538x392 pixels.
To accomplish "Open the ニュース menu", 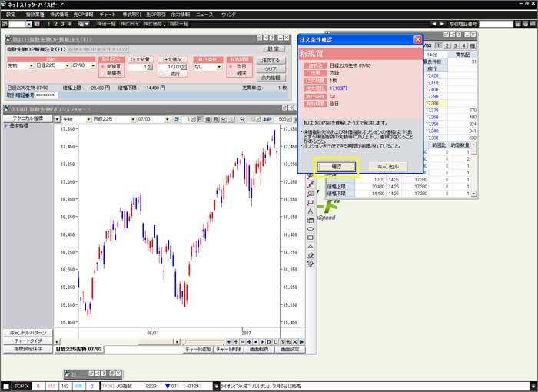I will point(204,15).
